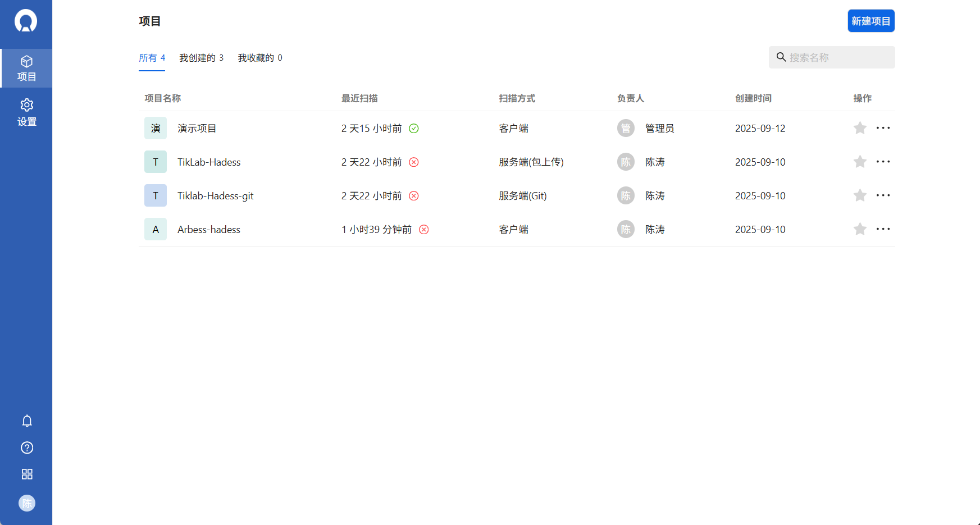Open the more actions menu for TikLab-Hadess
The height and width of the screenshot is (525, 980).
click(883, 162)
